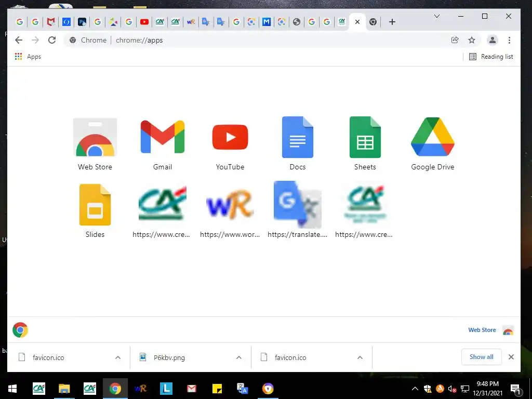This screenshot has width=532, height=399.
Task: Switch to the WordReference wR tab
Action: coord(191,22)
